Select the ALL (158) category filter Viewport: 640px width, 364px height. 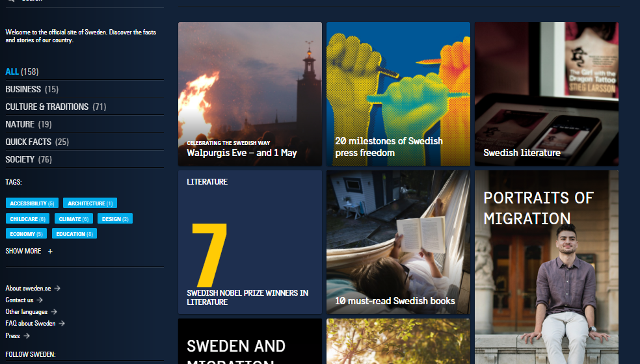pyautogui.click(x=22, y=71)
